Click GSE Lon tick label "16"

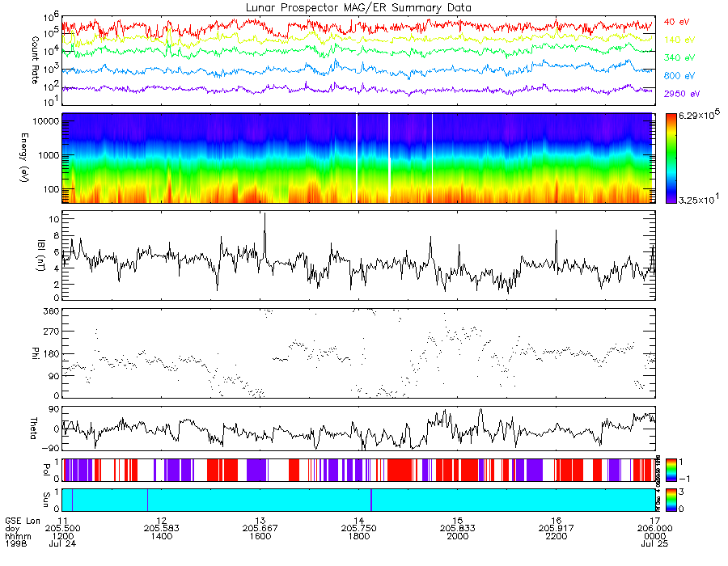tap(557, 521)
